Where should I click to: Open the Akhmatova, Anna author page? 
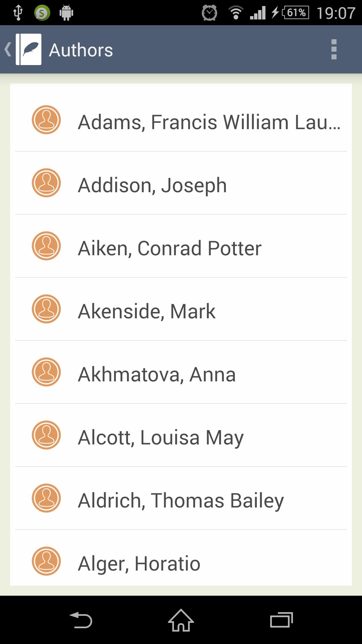(x=157, y=374)
